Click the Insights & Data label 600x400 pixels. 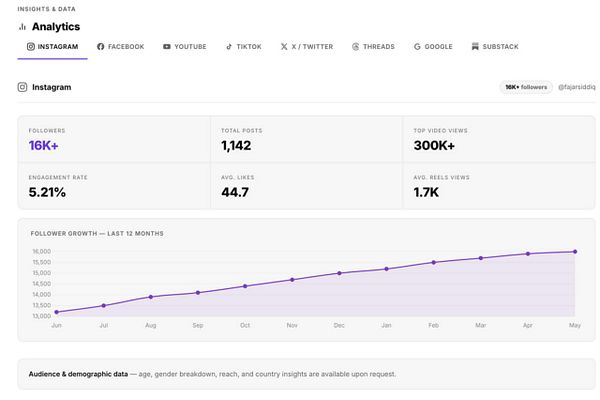(46, 9)
